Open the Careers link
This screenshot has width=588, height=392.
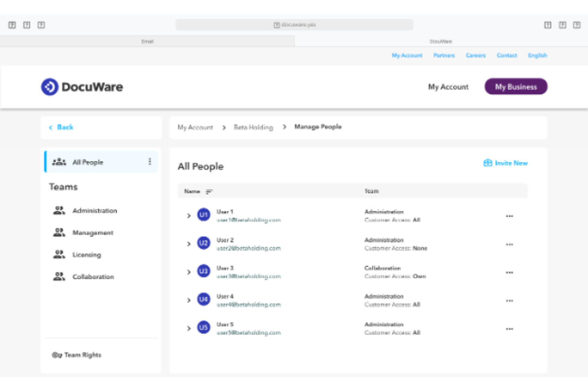(476, 55)
